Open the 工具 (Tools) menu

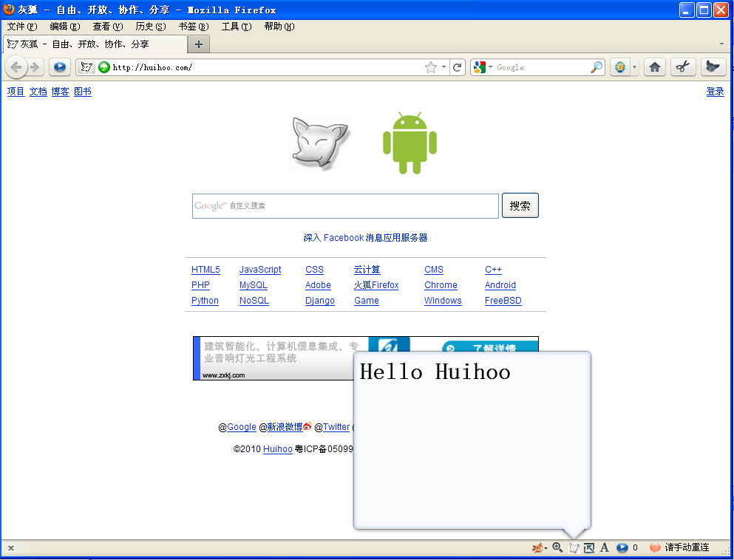[x=236, y=27]
